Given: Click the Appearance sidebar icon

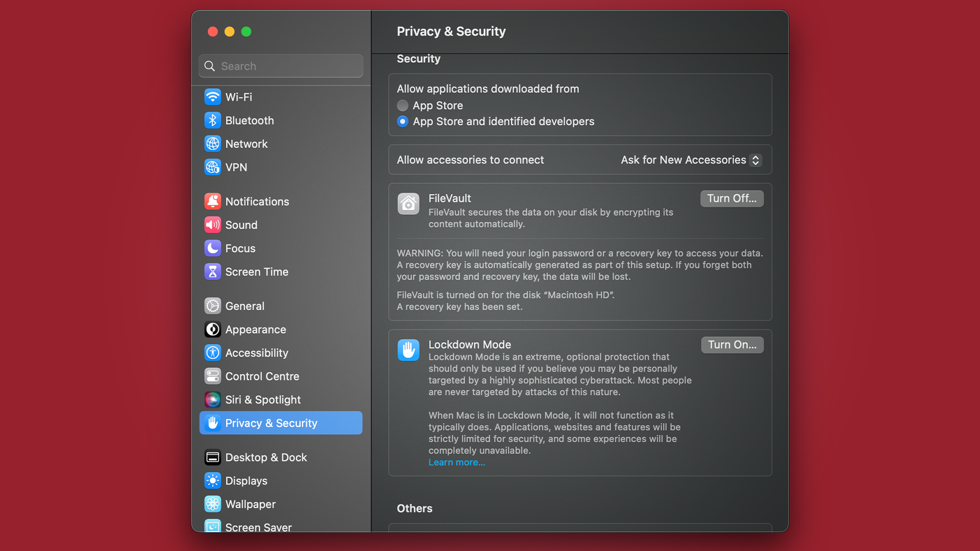Looking at the screenshot, I should click(213, 330).
